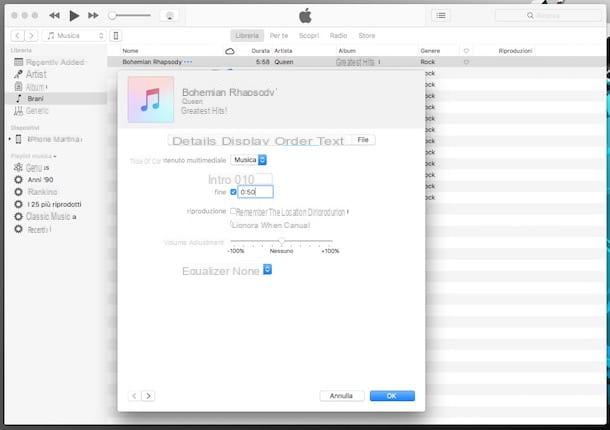Sort by Nome column header
610x430 pixels.
(130, 51)
